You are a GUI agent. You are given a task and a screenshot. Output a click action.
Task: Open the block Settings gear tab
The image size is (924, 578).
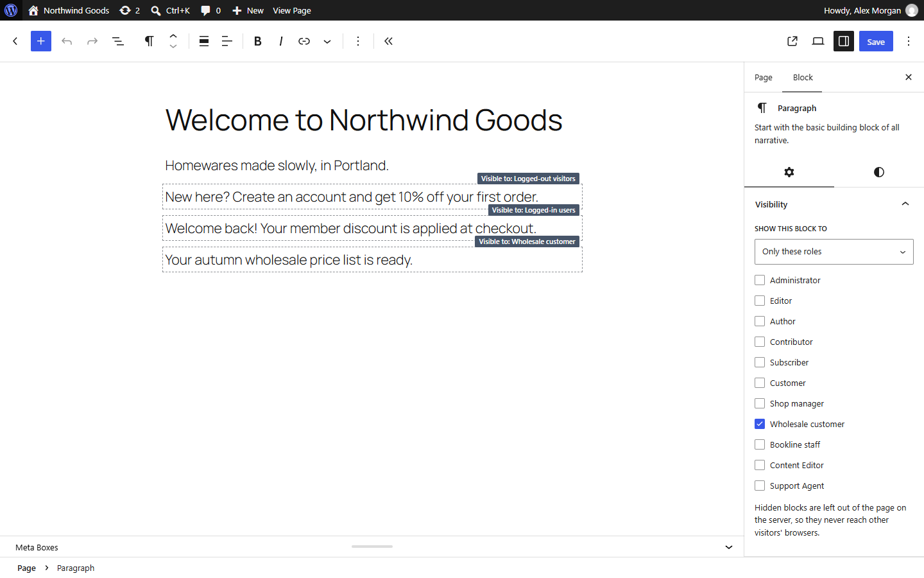(789, 172)
